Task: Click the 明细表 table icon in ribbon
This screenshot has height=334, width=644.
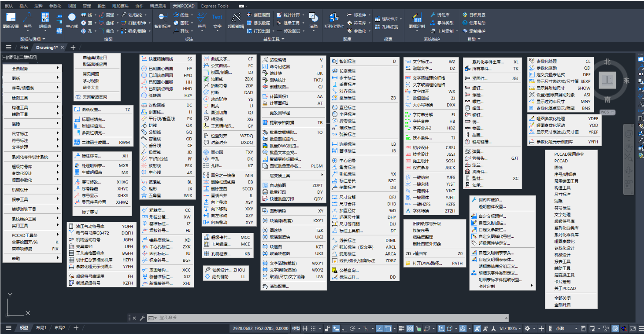Action: [45, 20]
